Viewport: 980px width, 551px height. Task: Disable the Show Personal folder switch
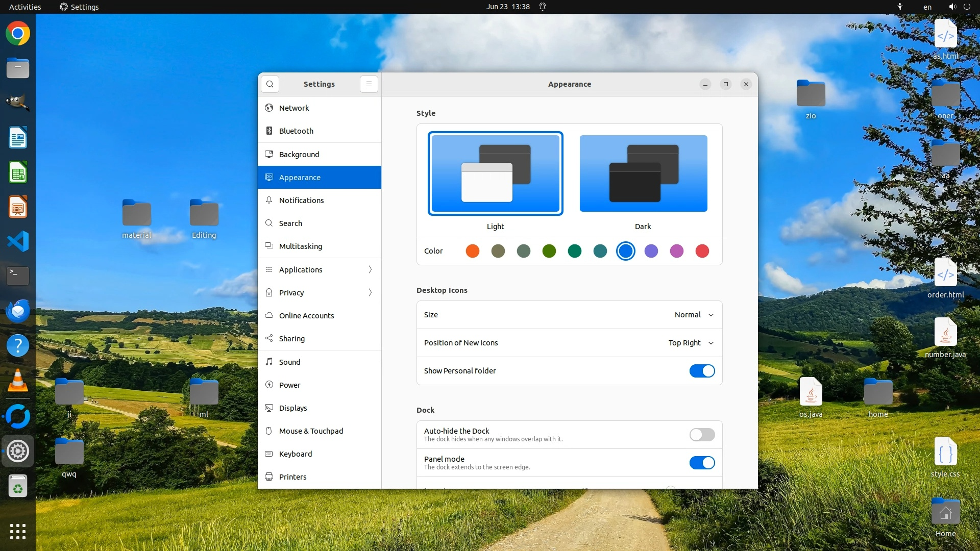click(702, 371)
